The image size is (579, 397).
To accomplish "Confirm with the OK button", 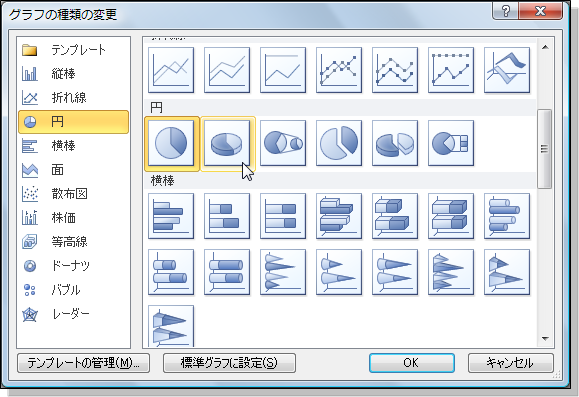I will pyautogui.click(x=412, y=363).
